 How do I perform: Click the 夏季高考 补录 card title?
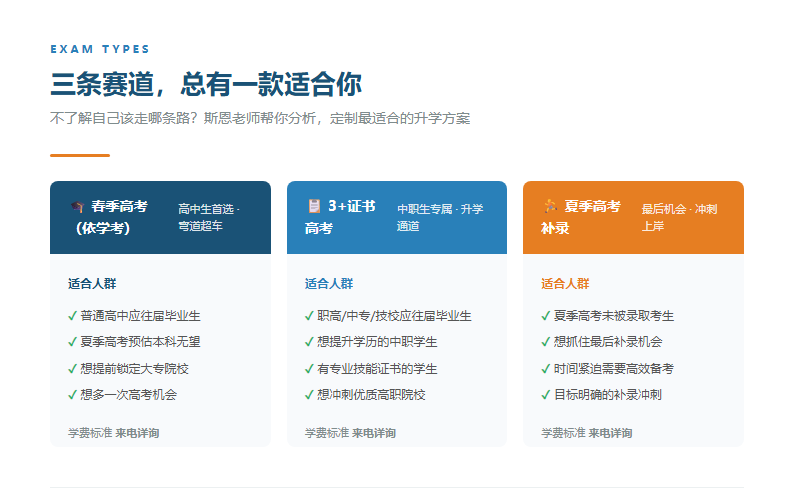(x=582, y=217)
